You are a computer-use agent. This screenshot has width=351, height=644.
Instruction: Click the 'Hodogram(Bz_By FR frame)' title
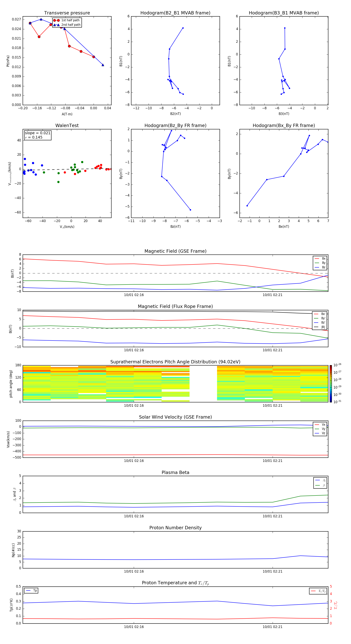175,125
